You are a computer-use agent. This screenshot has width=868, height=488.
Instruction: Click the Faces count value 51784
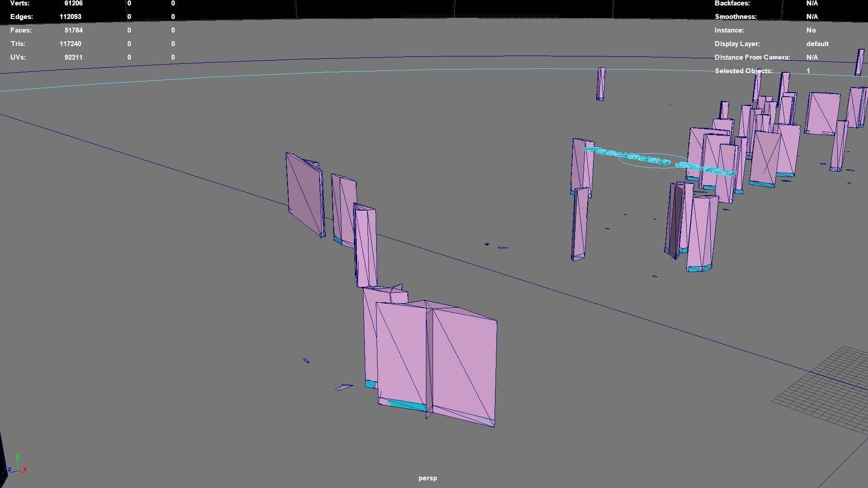click(x=73, y=30)
